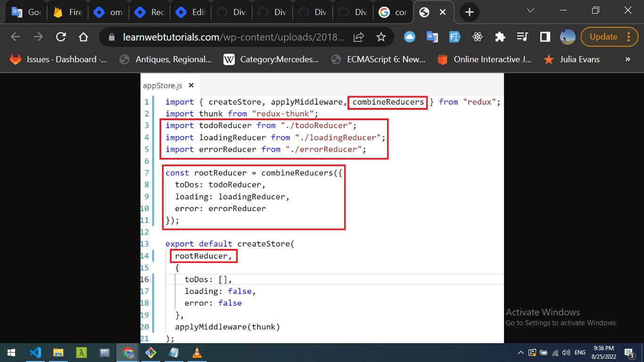Switch to the 'om' tab
Screen dimensions: 644x362
tap(108, 12)
